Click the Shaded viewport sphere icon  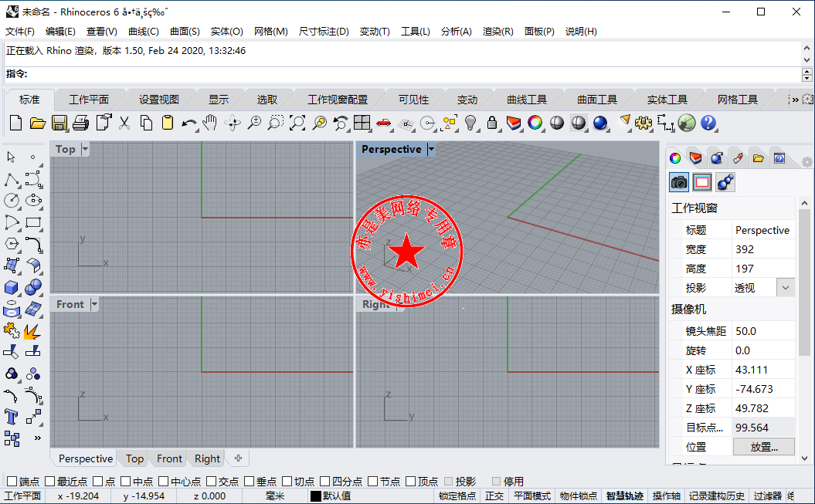click(557, 123)
